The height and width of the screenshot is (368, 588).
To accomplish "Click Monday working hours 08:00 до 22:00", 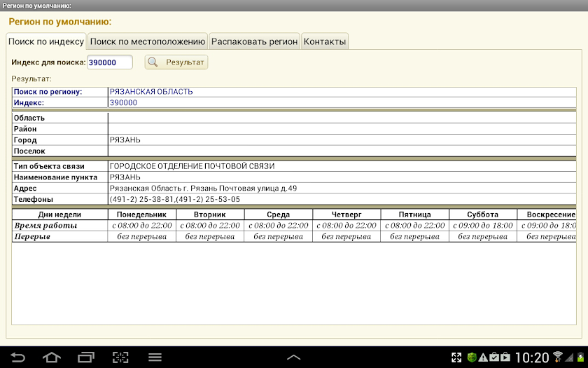I will [141, 226].
